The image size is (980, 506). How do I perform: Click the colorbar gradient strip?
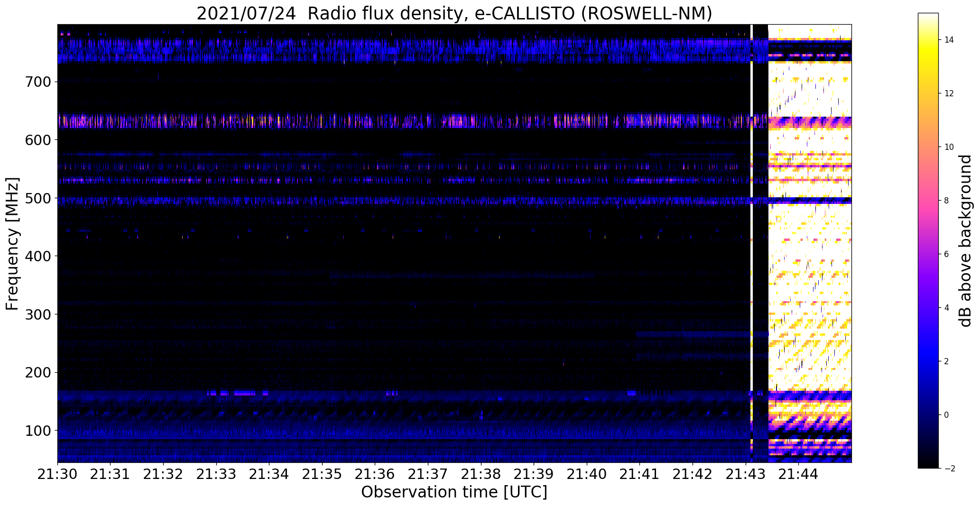click(x=928, y=240)
